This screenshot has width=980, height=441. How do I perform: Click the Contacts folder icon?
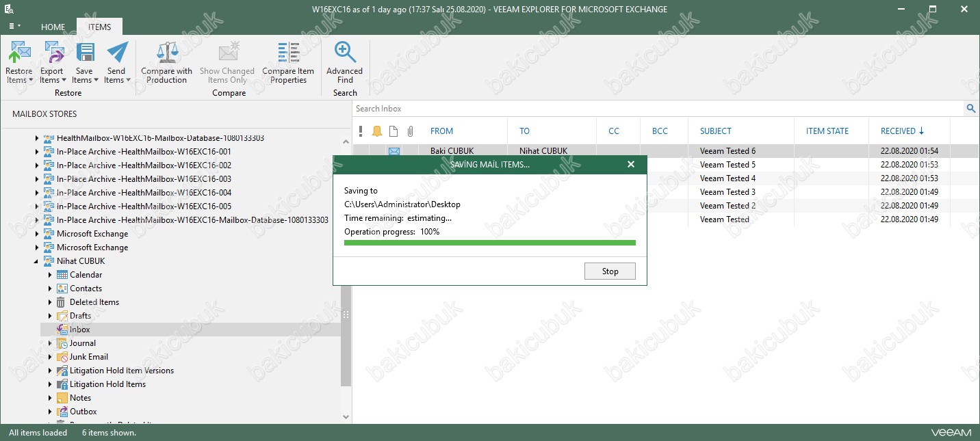tap(62, 289)
